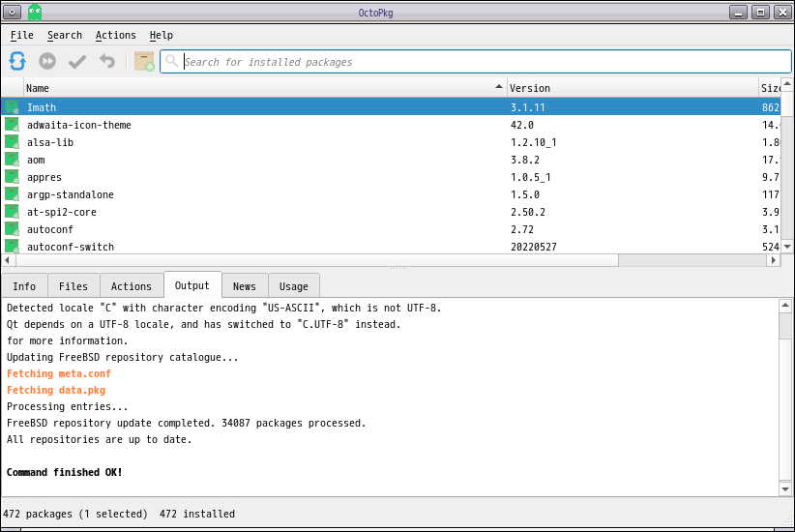Click the 'Fetching meta.conf' output line

click(59, 373)
